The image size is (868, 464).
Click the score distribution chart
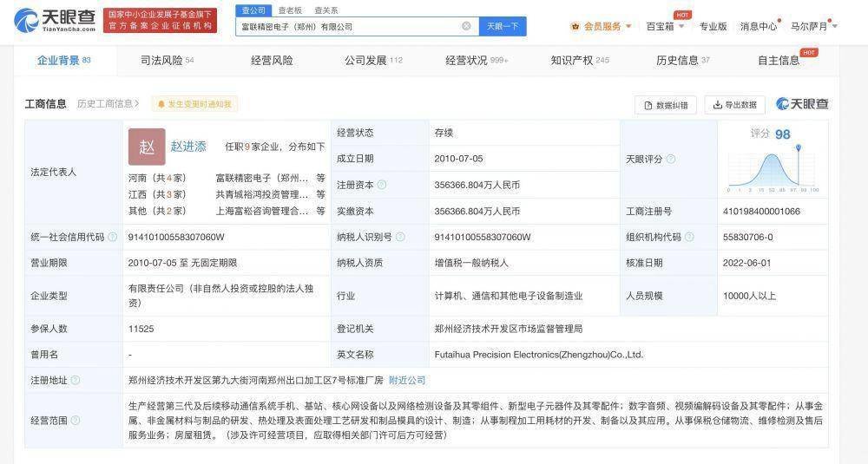coord(773,168)
